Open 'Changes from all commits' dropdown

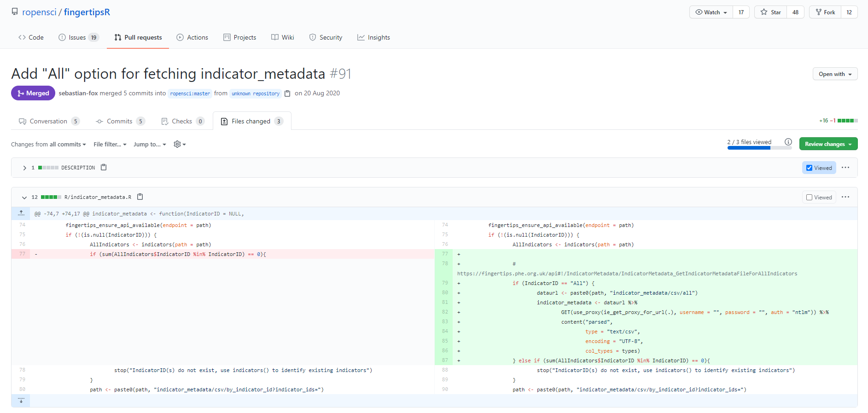pyautogui.click(x=48, y=144)
